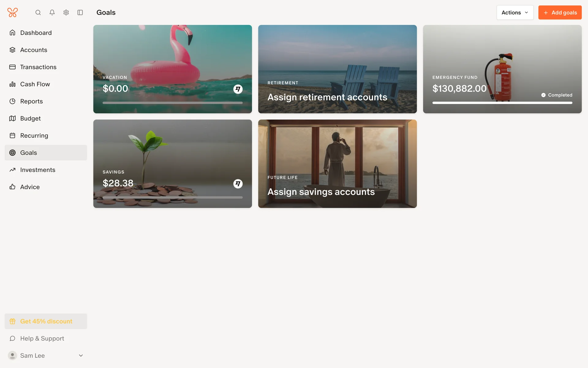This screenshot has height=368, width=588.
Task: Click the Get 45% discount banner
Action: (x=46, y=321)
